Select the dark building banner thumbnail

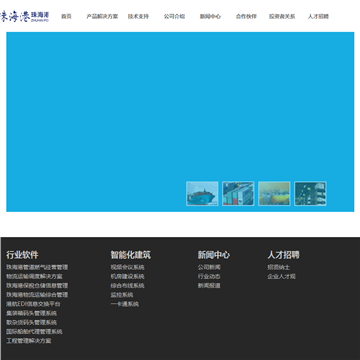(x=310, y=193)
